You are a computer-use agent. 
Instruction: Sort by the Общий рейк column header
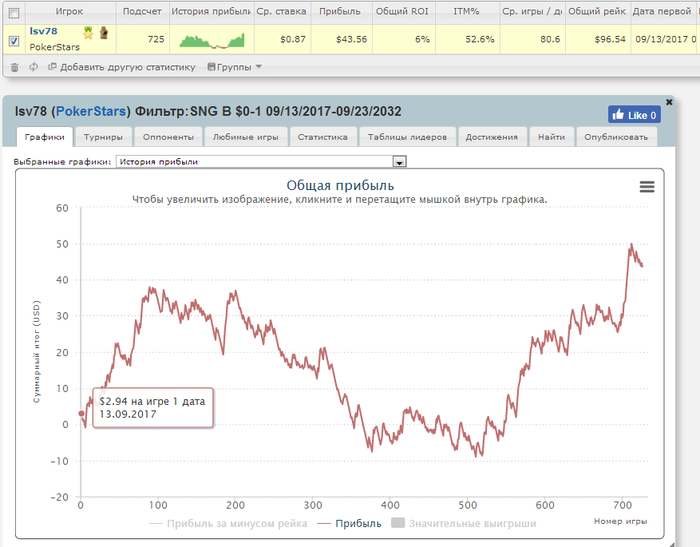click(x=597, y=12)
